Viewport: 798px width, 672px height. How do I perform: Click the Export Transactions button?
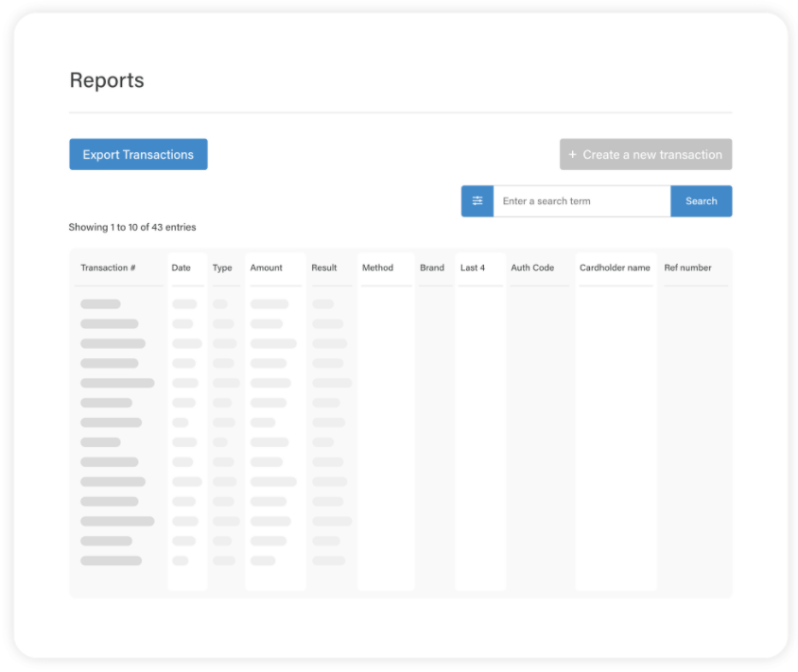coord(138,155)
